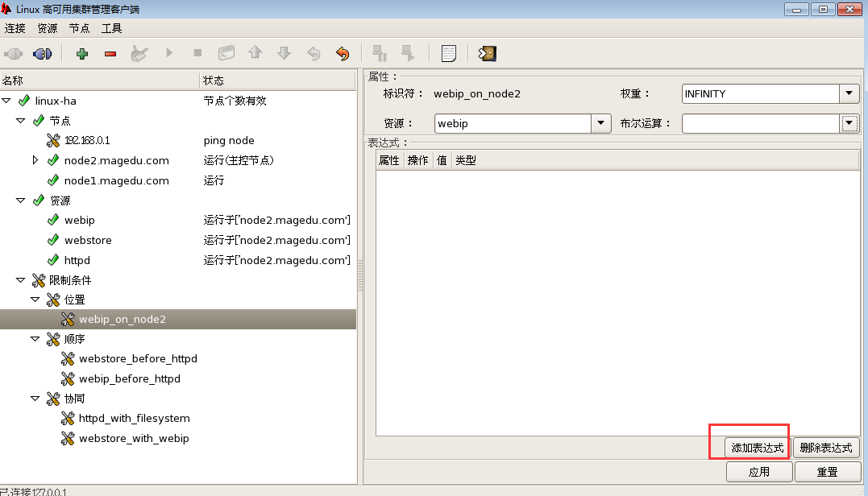Click the blue disconnect plug toolbar icon

(x=42, y=54)
